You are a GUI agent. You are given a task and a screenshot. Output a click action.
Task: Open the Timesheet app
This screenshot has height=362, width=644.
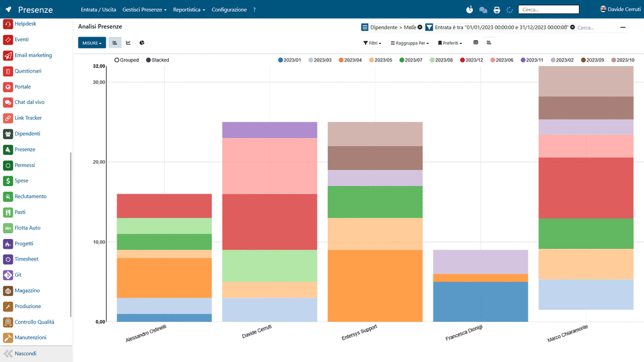(x=21, y=259)
